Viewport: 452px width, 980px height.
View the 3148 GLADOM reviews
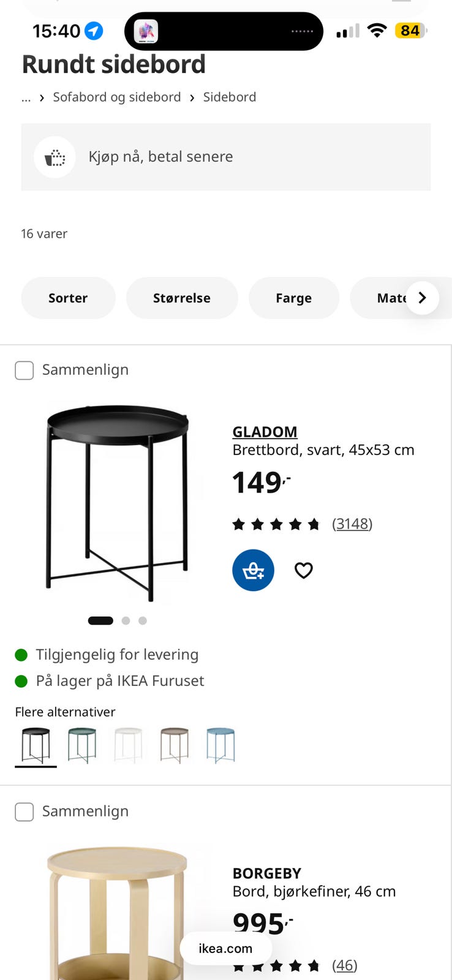352,524
